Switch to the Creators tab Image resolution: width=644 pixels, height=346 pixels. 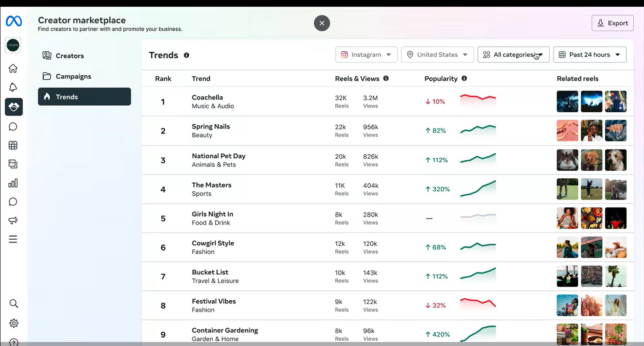85,56
